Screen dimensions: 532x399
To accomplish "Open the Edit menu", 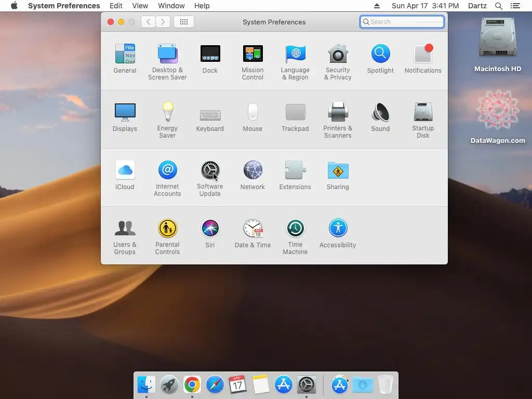I will pos(116,6).
